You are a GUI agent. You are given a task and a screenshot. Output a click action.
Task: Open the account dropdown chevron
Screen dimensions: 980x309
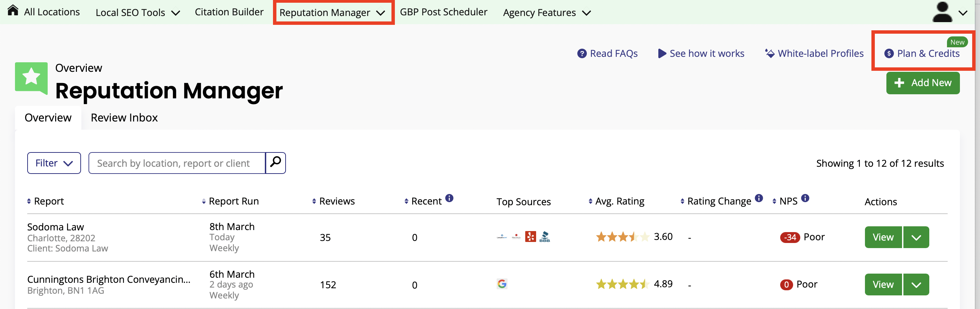963,13
